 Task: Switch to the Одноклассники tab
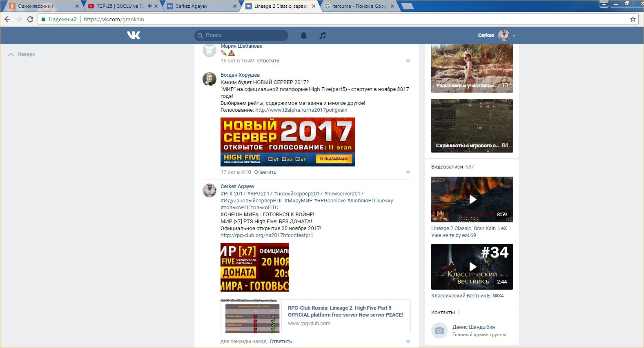(43, 6)
